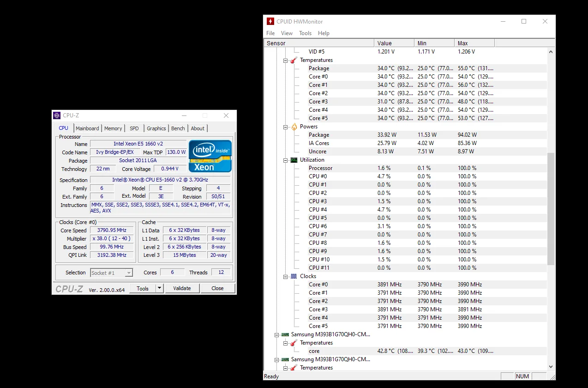Maximize the HWMonitor window
Image resolution: width=588 pixels, height=388 pixels.
pyautogui.click(x=524, y=21)
